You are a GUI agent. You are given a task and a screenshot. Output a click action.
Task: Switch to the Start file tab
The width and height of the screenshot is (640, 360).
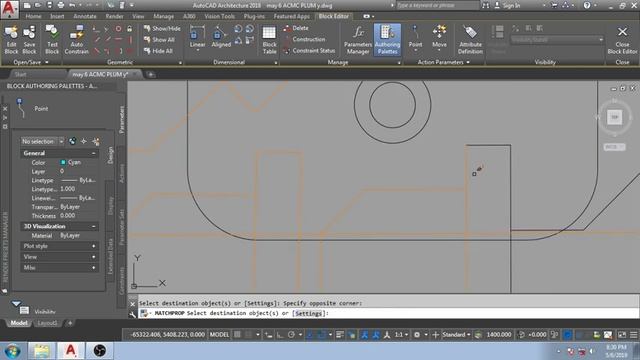[x=20, y=74]
